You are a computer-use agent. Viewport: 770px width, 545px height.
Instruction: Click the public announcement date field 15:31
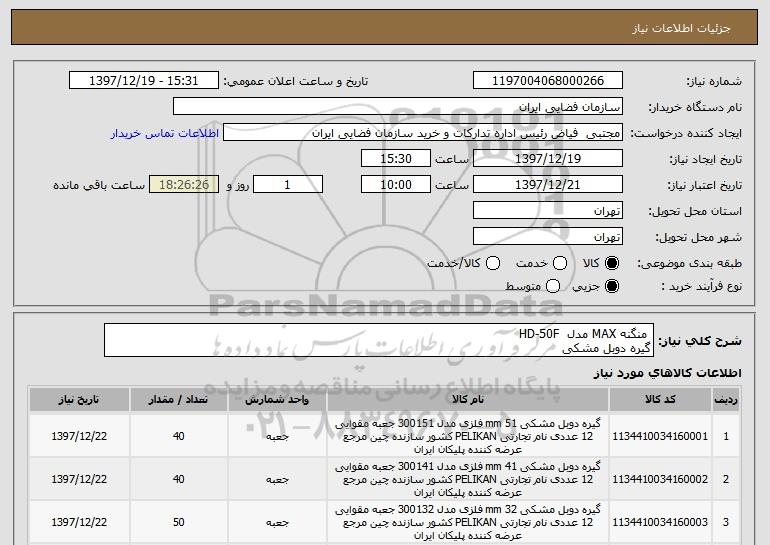pyautogui.click(x=144, y=81)
